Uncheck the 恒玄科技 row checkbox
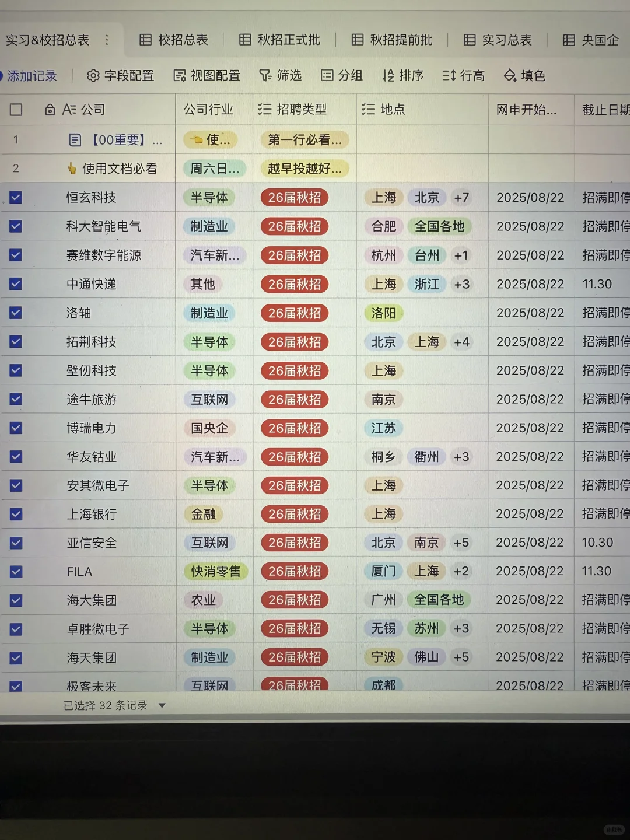Viewport: 630px width, 840px height. [x=16, y=198]
